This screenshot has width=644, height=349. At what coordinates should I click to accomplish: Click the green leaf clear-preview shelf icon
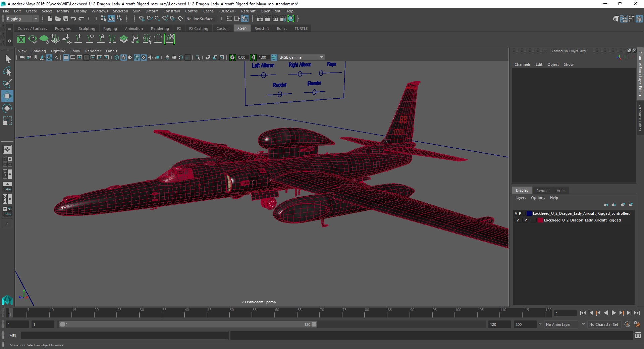tap(44, 39)
